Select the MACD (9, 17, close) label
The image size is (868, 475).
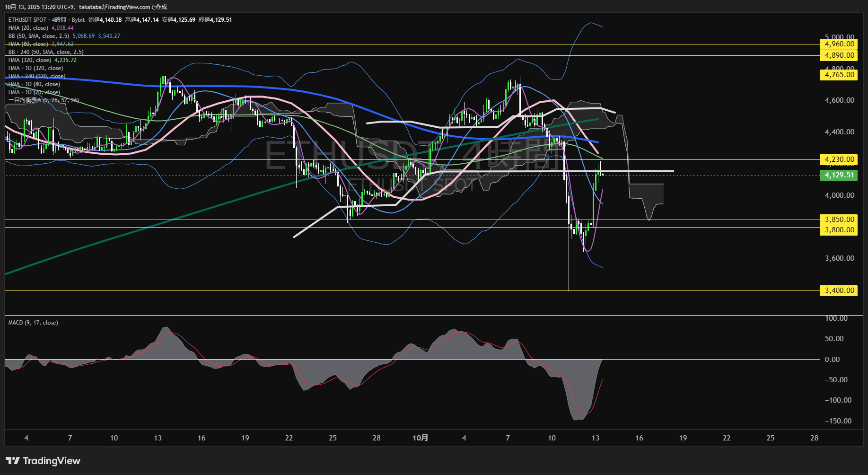[33, 323]
